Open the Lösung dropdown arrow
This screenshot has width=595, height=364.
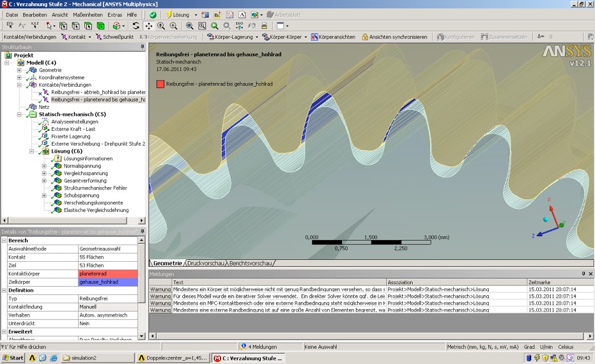coord(196,15)
